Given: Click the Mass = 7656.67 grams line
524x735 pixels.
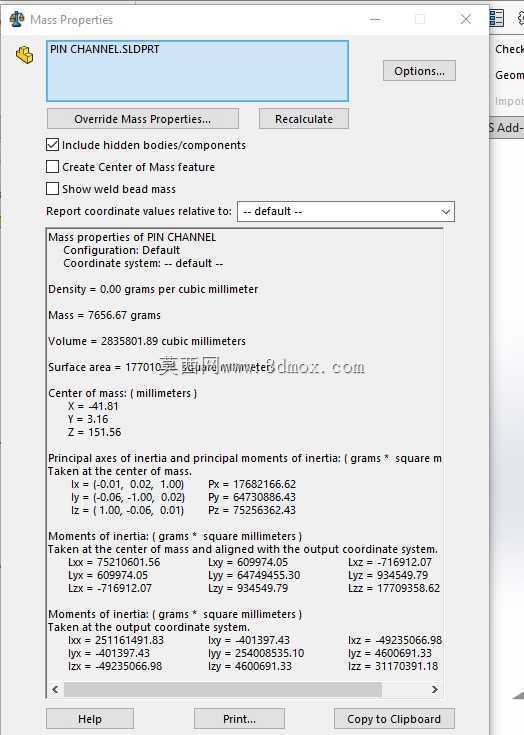Looking at the screenshot, I should tap(105, 315).
